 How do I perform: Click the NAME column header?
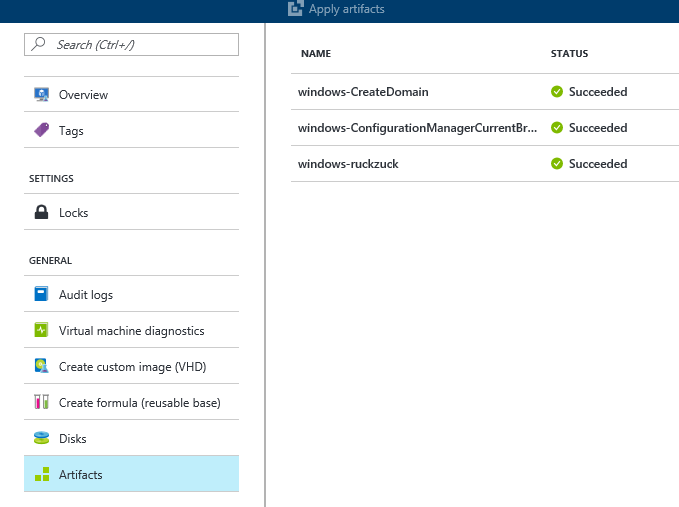(x=316, y=54)
